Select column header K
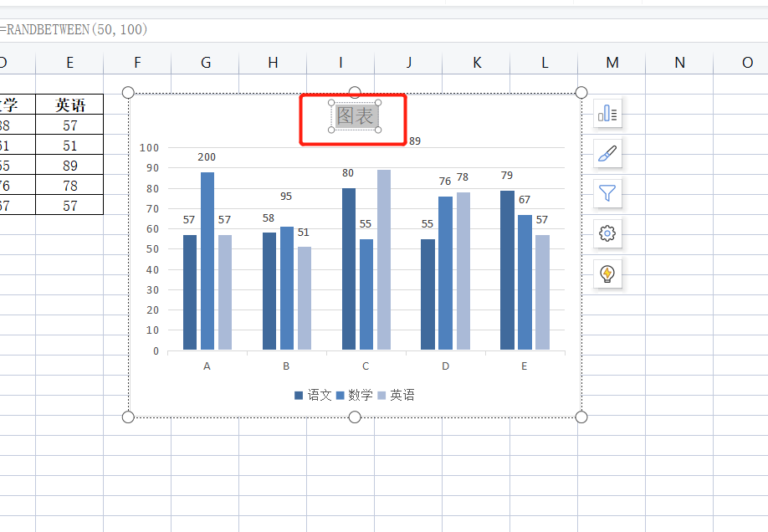 (x=476, y=63)
